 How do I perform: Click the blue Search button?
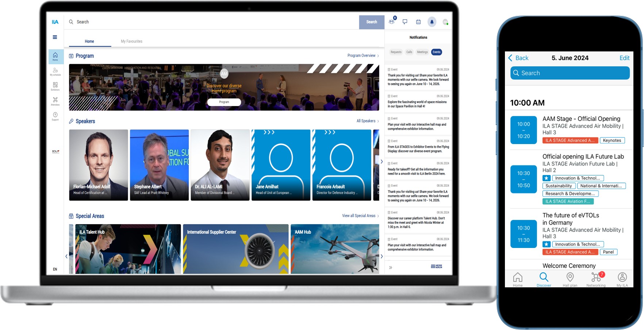371,22
